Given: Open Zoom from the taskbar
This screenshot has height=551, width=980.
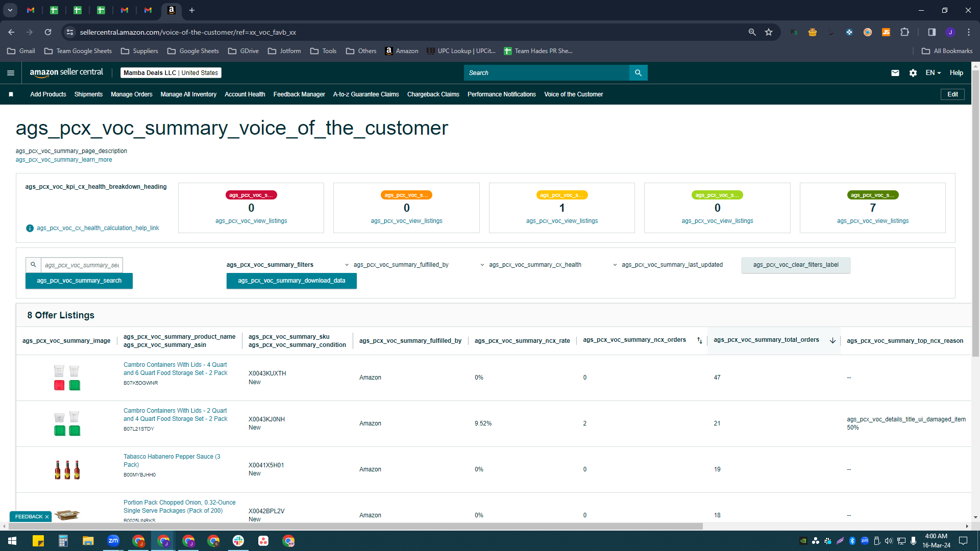Looking at the screenshot, I should (113, 541).
